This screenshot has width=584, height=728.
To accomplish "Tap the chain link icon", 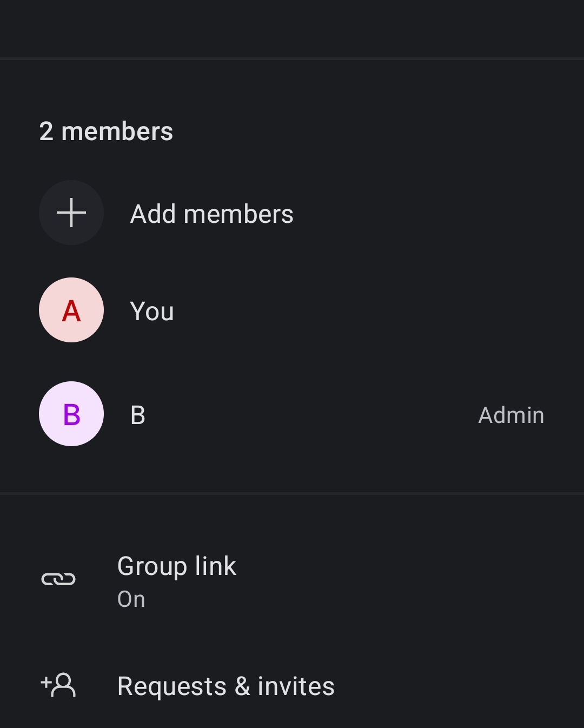I will [x=58, y=579].
